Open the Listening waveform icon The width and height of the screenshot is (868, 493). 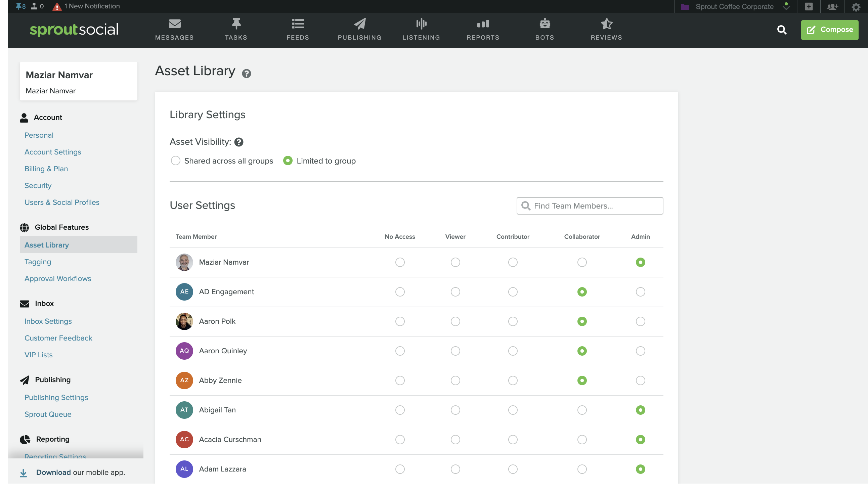tap(421, 24)
